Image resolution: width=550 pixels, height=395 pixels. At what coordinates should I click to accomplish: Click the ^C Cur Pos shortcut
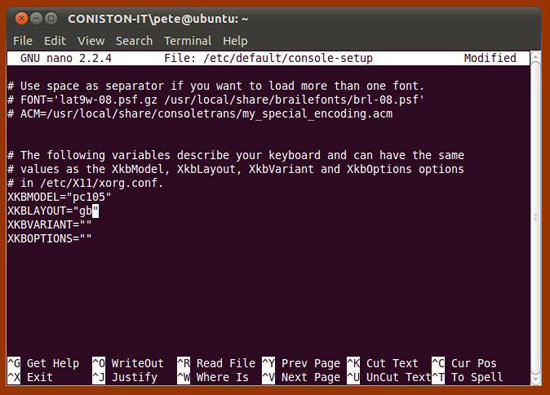(x=464, y=363)
